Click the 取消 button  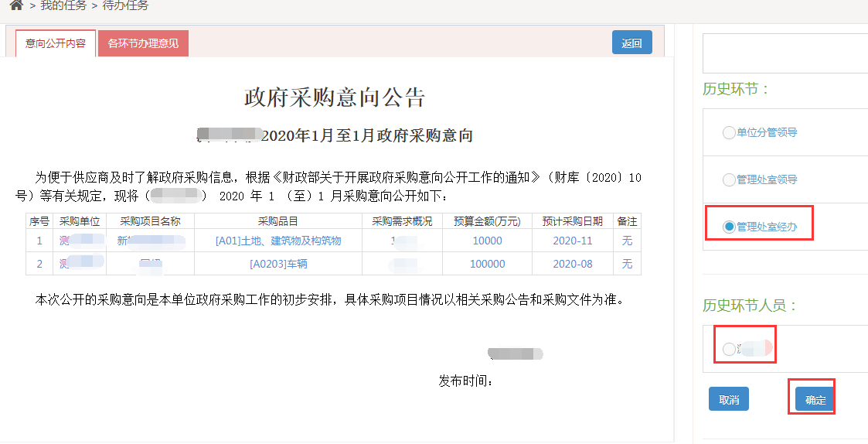[x=729, y=399]
